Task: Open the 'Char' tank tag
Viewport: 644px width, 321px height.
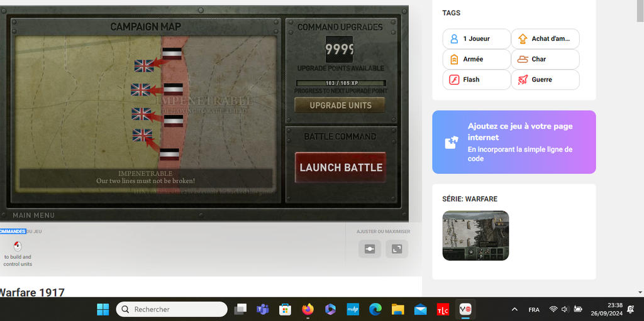Action: (545, 59)
